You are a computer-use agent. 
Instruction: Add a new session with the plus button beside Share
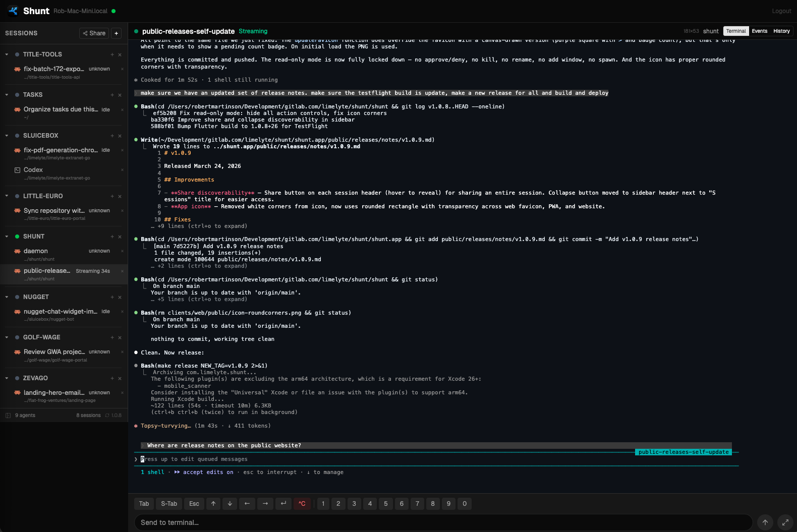tap(117, 33)
